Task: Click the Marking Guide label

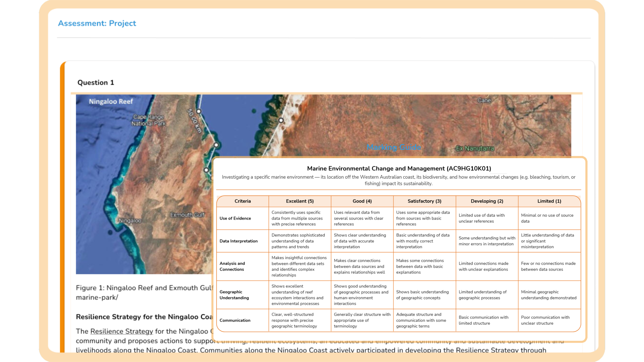Action: pyautogui.click(x=394, y=147)
